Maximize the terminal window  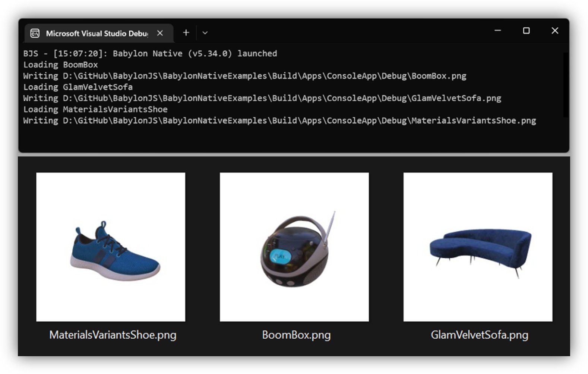tap(526, 31)
